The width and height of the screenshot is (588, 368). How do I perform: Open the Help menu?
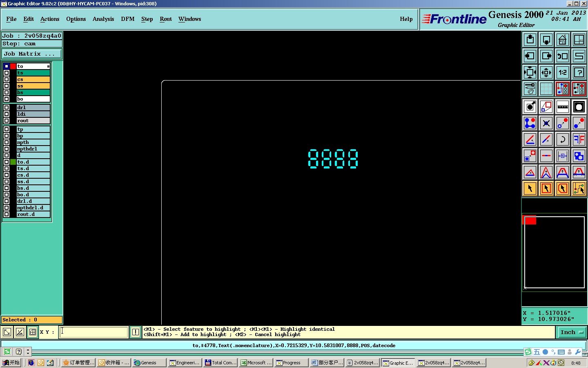406,19
